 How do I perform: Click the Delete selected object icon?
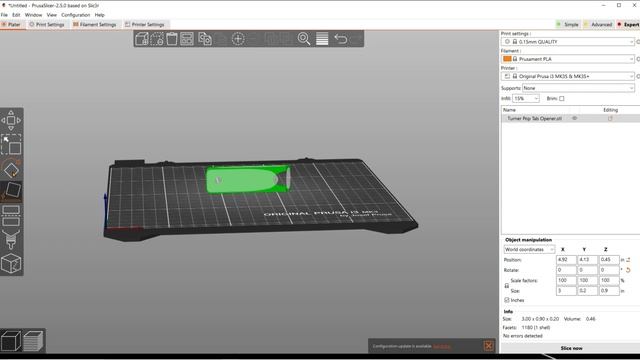157,39
